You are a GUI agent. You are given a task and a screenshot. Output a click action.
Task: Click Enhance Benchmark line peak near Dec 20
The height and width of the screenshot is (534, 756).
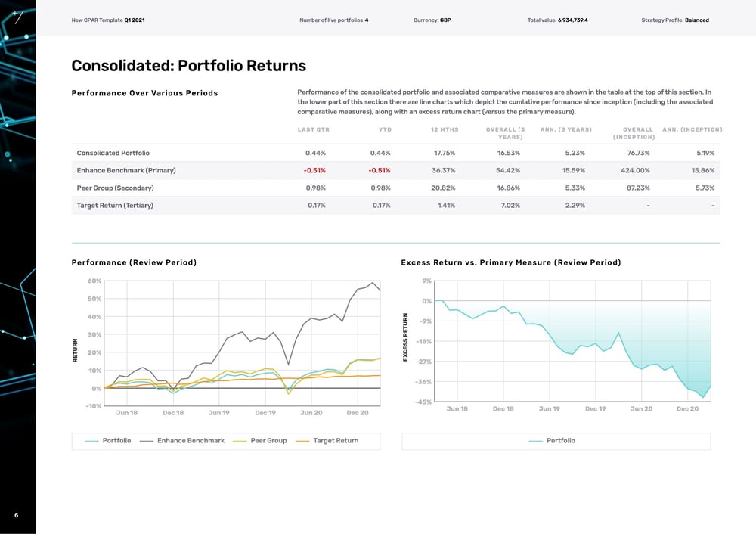point(373,283)
